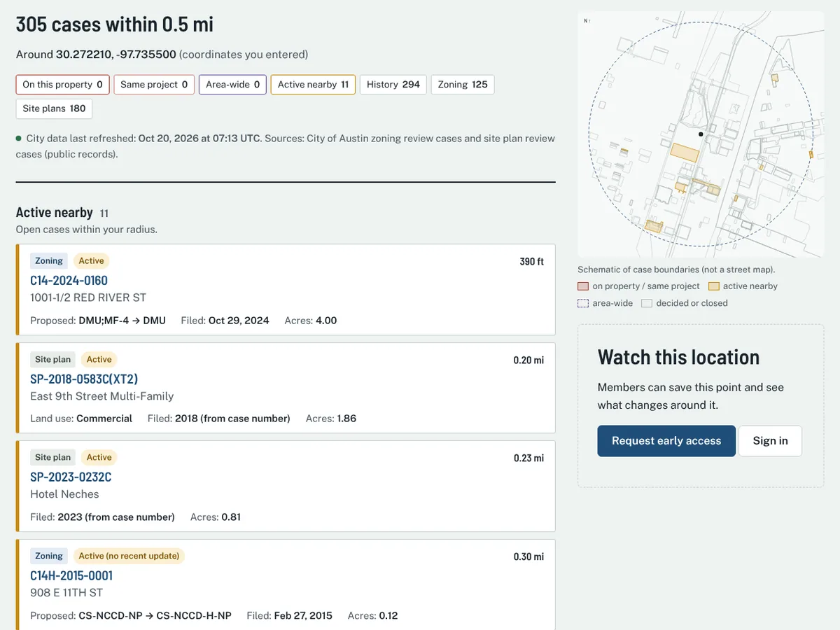Click the Active badge on C14-2024-0160 card

click(x=91, y=261)
